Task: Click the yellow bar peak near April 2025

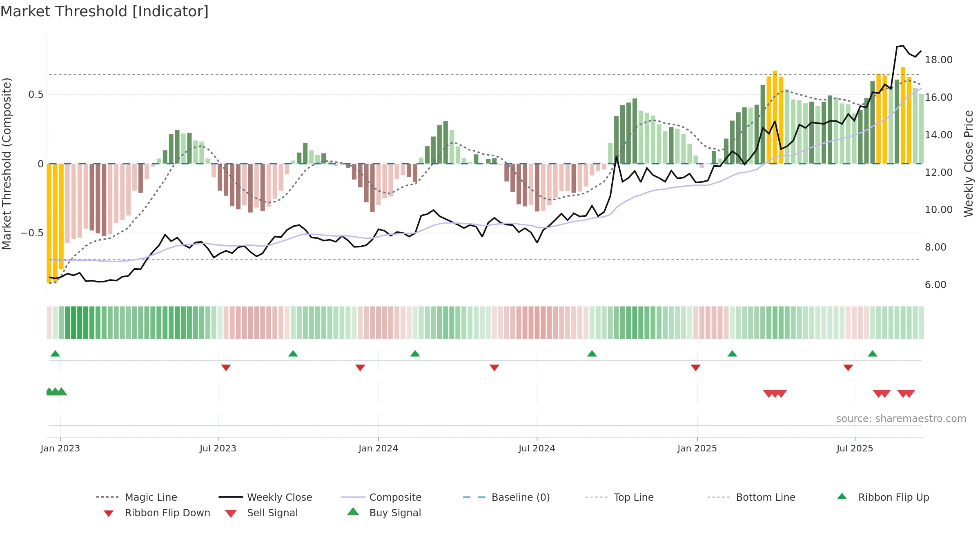Action: 775,117
